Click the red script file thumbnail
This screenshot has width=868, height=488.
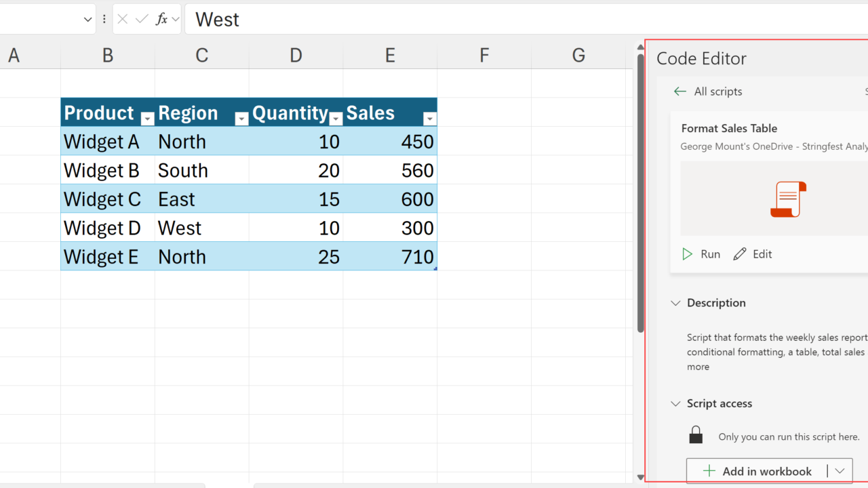pyautogui.click(x=788, y=199)
